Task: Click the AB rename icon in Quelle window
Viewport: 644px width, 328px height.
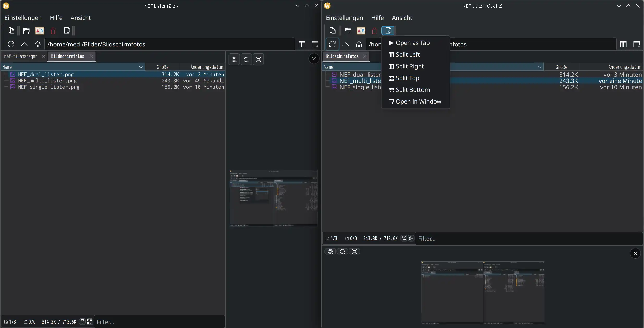Action: [x=361, y=31]
